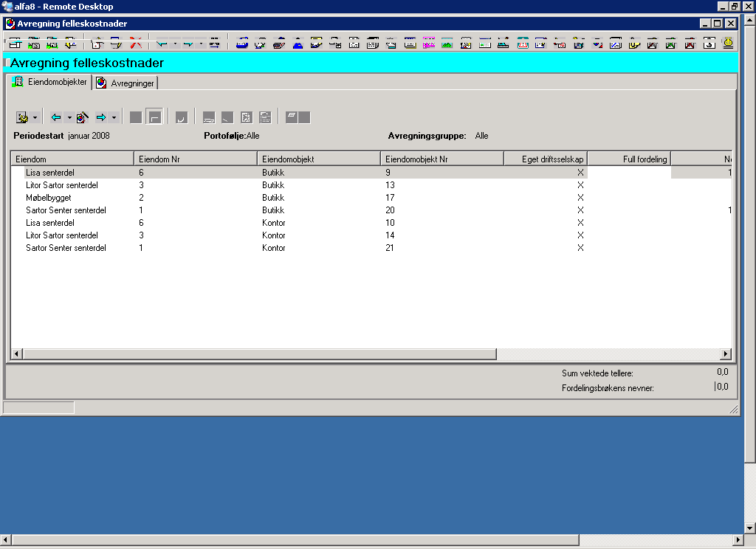Click the yellow lightning arrow toolbar icon

click(71, 44)
